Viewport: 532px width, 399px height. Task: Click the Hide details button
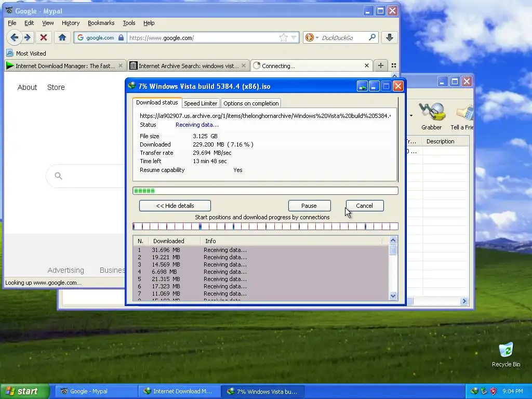175,206
